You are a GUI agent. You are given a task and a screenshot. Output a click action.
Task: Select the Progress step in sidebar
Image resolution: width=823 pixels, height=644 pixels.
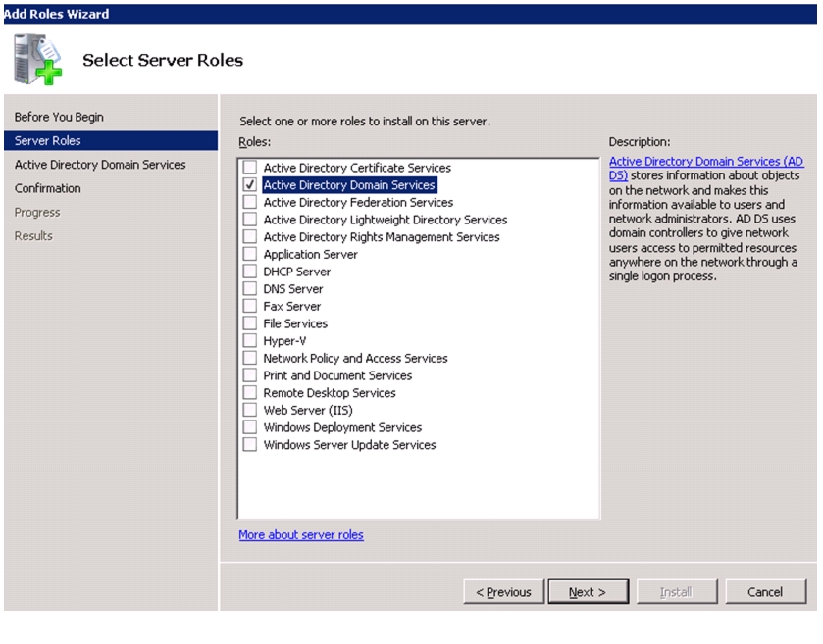37,213
